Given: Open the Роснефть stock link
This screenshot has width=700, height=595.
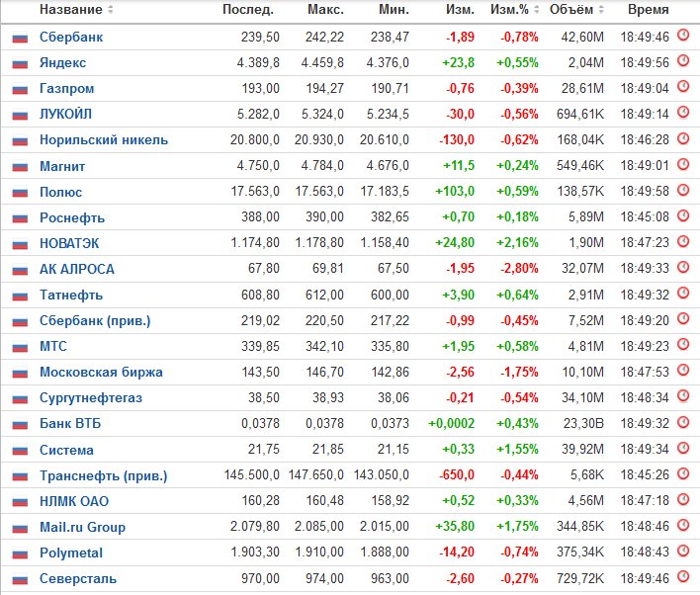Looking at the screenshot, I should (x=72, y=217).
